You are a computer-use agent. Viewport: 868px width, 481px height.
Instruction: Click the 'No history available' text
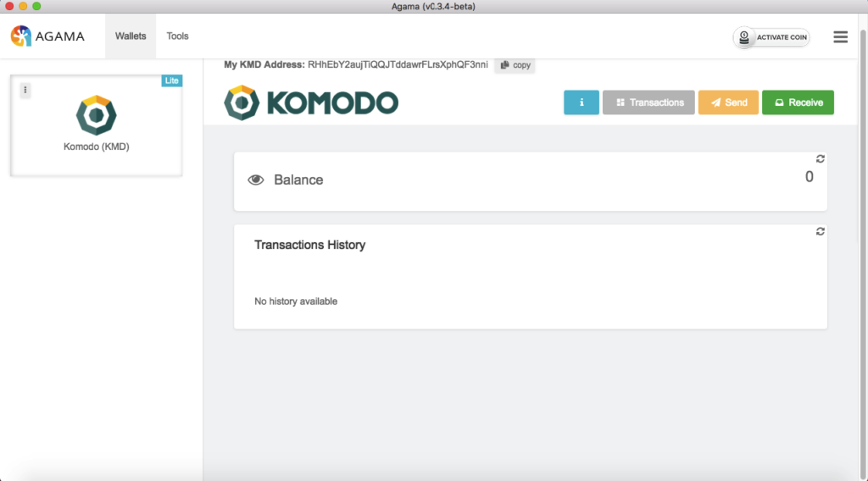(296, 301)
